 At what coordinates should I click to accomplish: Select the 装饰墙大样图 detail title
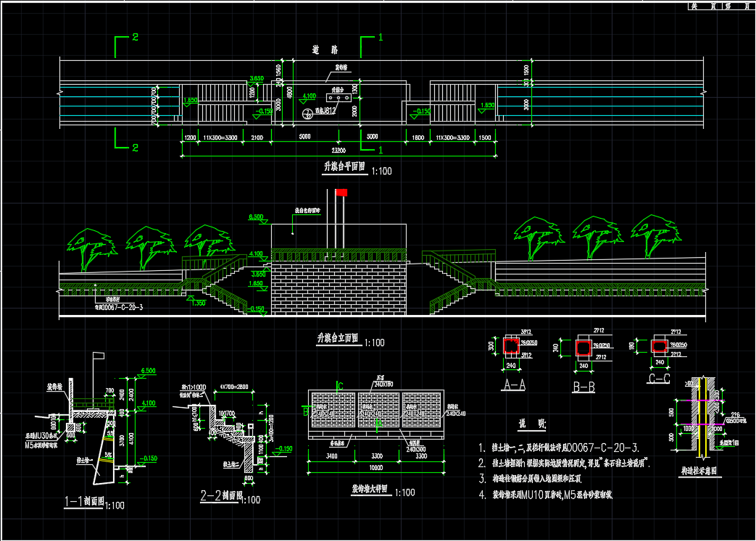[369, 489]
